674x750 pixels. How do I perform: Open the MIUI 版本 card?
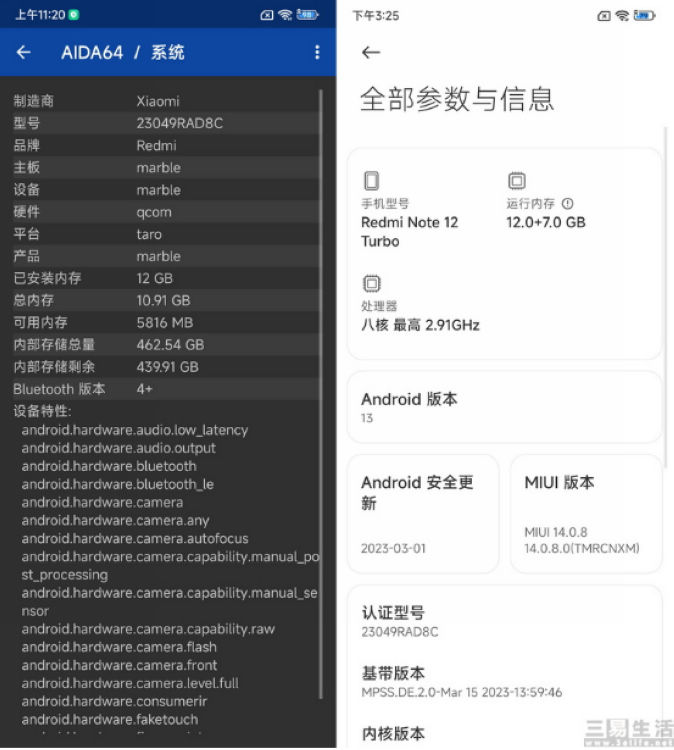tap(586, 513)
